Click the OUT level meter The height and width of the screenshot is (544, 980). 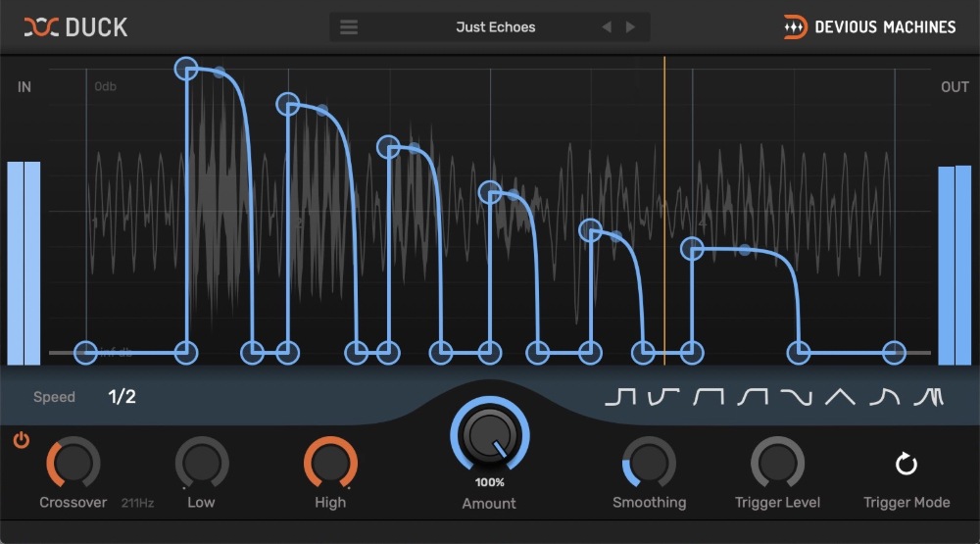tap(955, 265)
